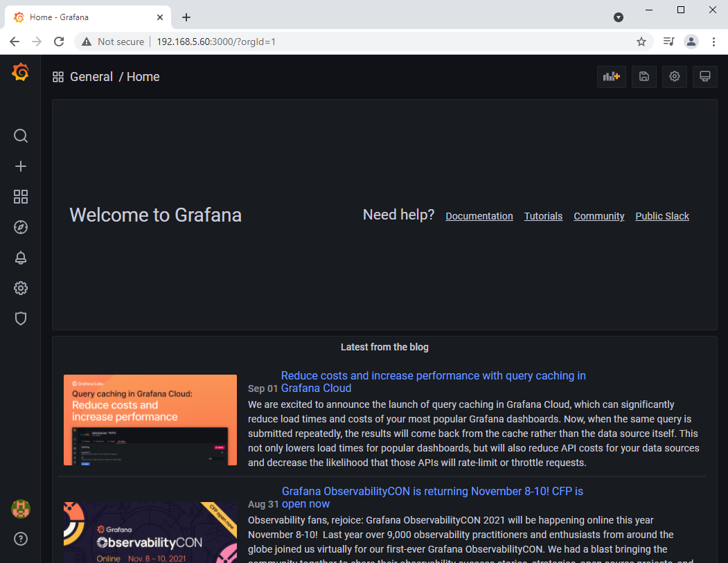Click the dashboard grid icon beside General

coord(58,77)
